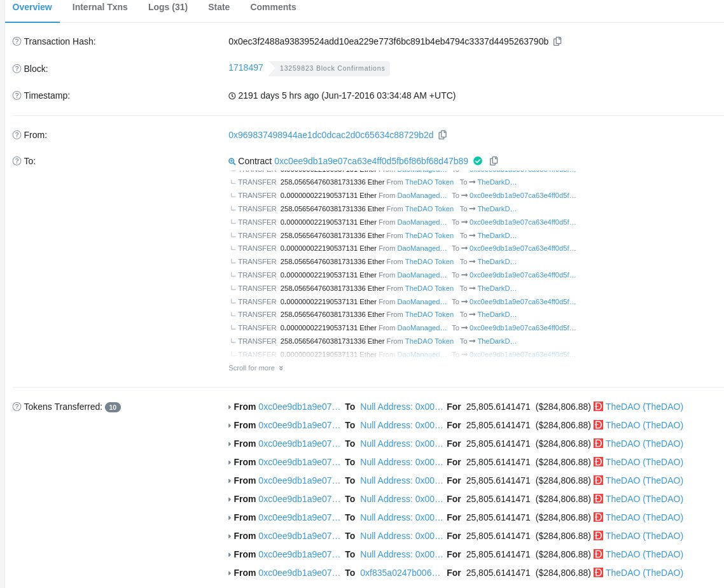Image resolution: width=724 pixels, height=588 pixels.
Task: Copy the transaction hash
Action: point(557,41)
